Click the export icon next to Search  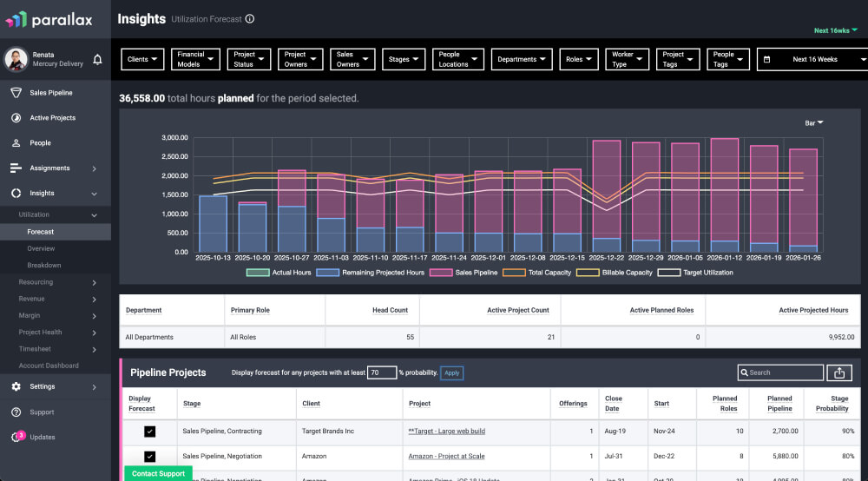[x=839, y=372]
